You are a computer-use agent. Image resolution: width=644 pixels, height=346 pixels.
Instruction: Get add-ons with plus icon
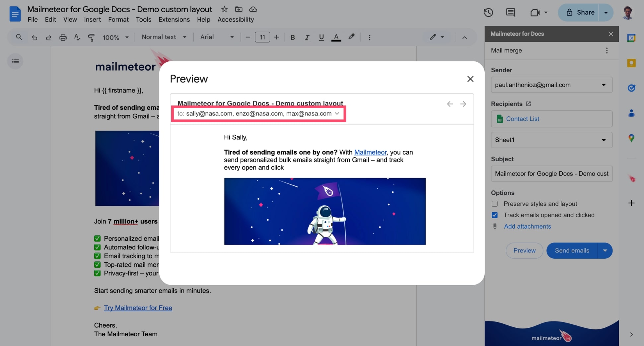(631, 203)
